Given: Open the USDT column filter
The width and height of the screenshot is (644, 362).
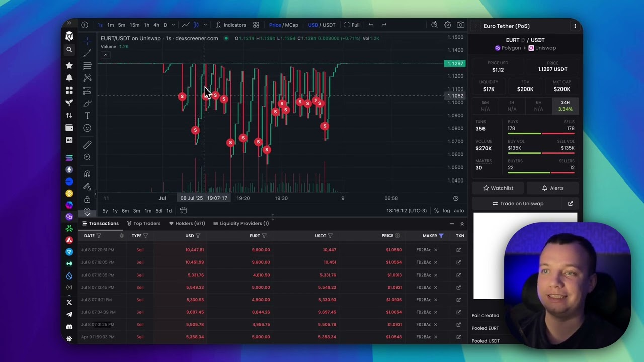Looking at the screenshot, I should pyautogui.click(x=330, y=236).
